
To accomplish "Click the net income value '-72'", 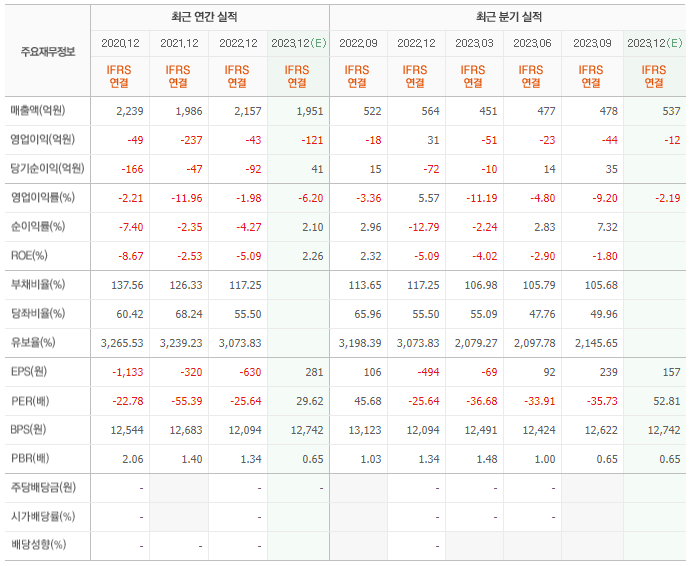I will (x=431, y=169).
